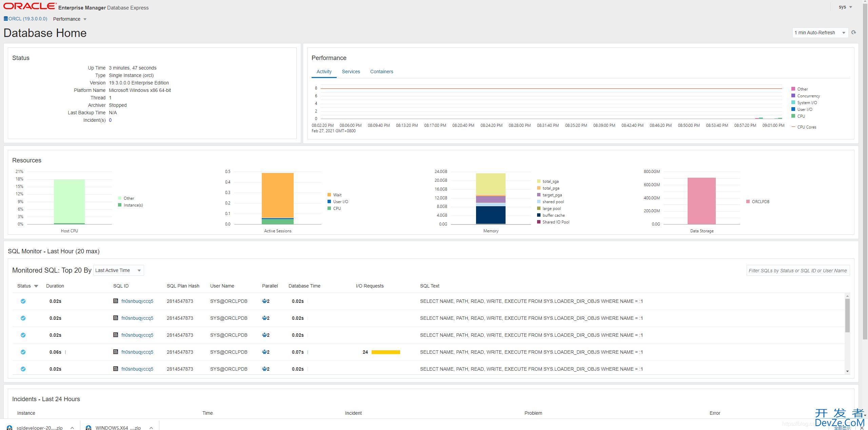Click parallel users icon in first SQL row
Screen dimensions: 868x430
(x=264, y=301)
